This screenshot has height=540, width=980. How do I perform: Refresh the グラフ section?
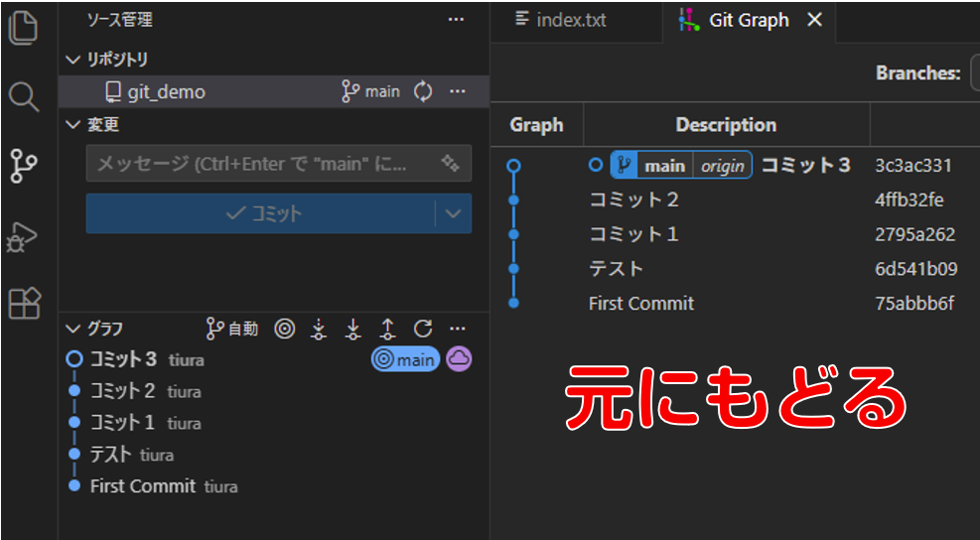point(423,329)
